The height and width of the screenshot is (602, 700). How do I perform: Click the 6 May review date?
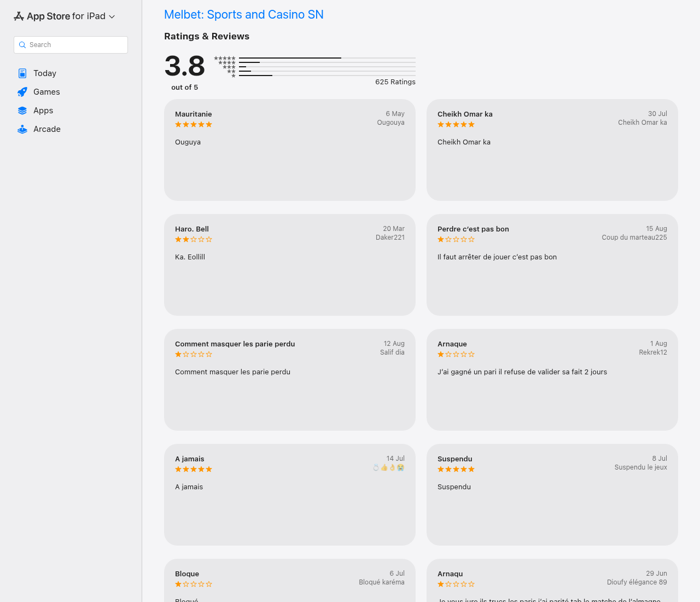point(395,114)
